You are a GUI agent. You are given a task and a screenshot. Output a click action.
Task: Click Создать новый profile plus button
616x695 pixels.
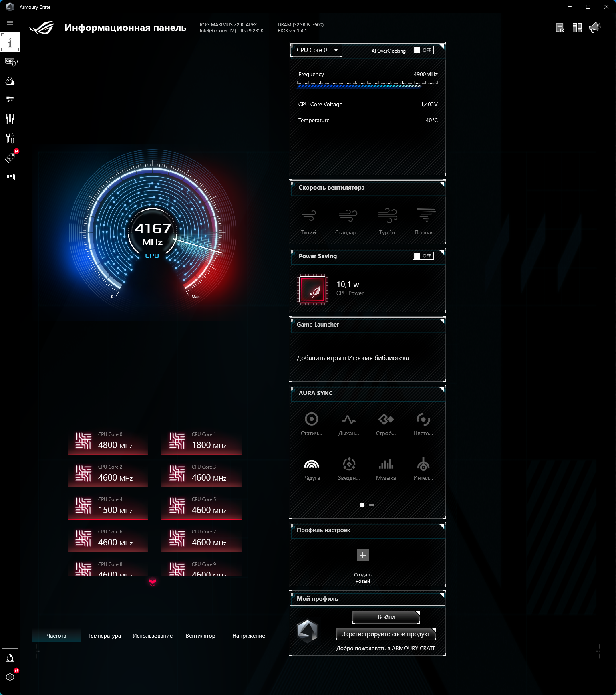[363, 555]
